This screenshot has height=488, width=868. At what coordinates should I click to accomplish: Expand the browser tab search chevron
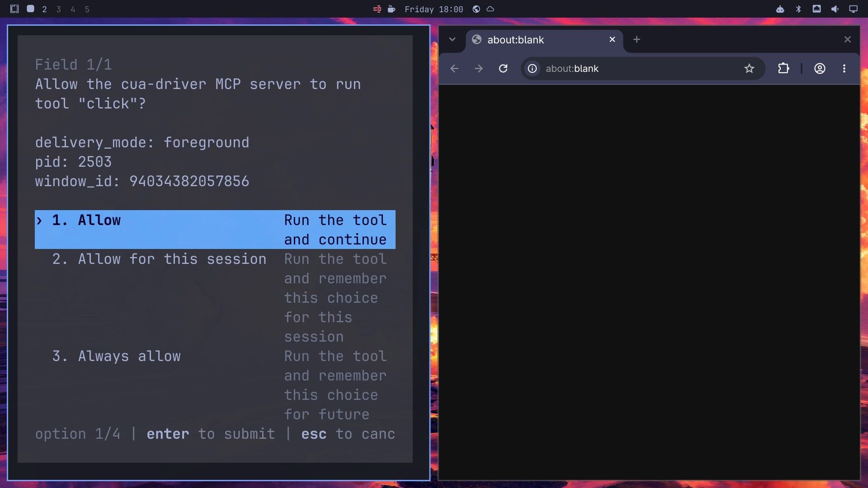point(452,39)
